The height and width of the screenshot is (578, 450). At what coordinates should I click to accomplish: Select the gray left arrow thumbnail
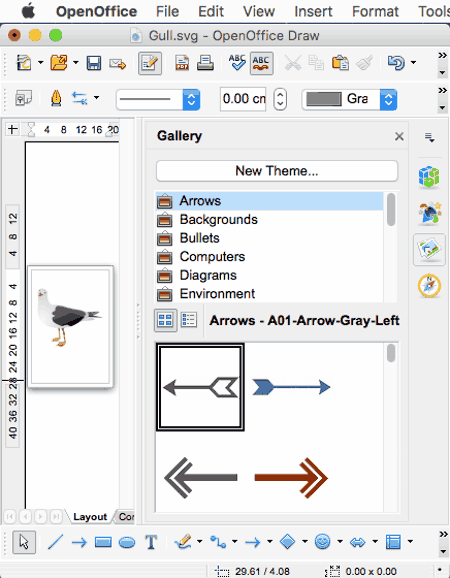pos(200,387)
